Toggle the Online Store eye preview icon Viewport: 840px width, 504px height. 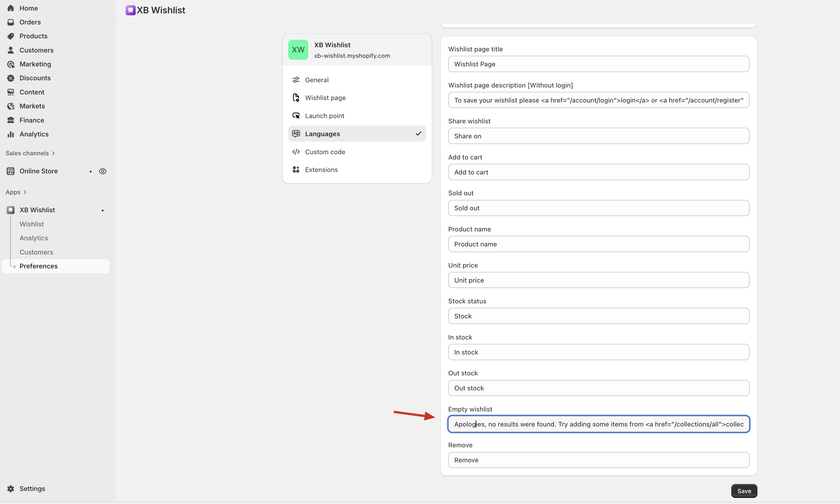[103, 171]
